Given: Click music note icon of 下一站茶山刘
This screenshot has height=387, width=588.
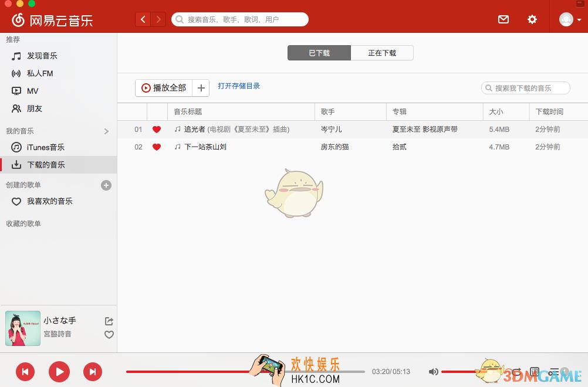Looking at the screenshot, I should click(x=178, y=147).
